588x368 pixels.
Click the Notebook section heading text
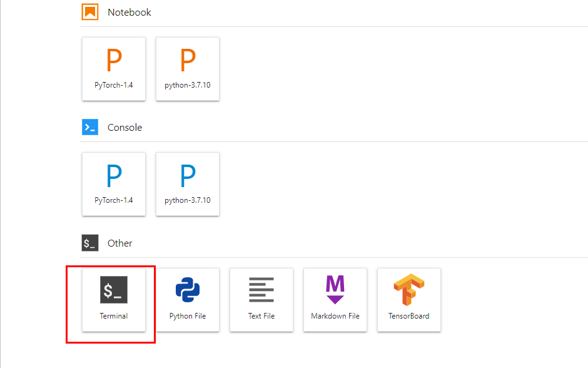129,13
